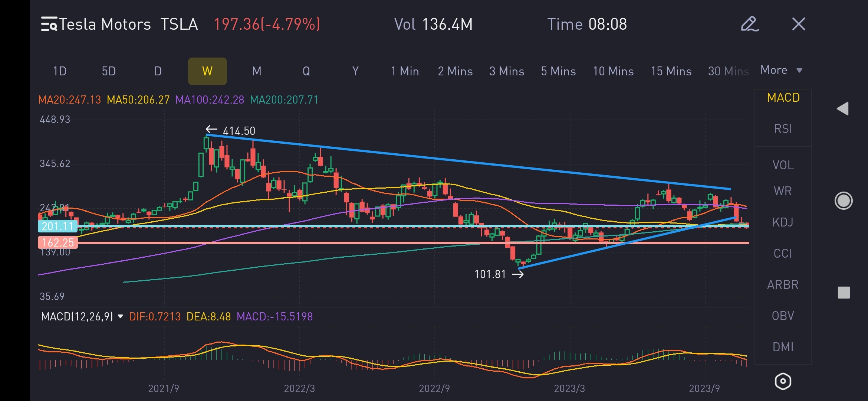Tap the 201.11 blue price line label
Image resolution: width=868 pixels, height=401 pixels.
point(57,226)
